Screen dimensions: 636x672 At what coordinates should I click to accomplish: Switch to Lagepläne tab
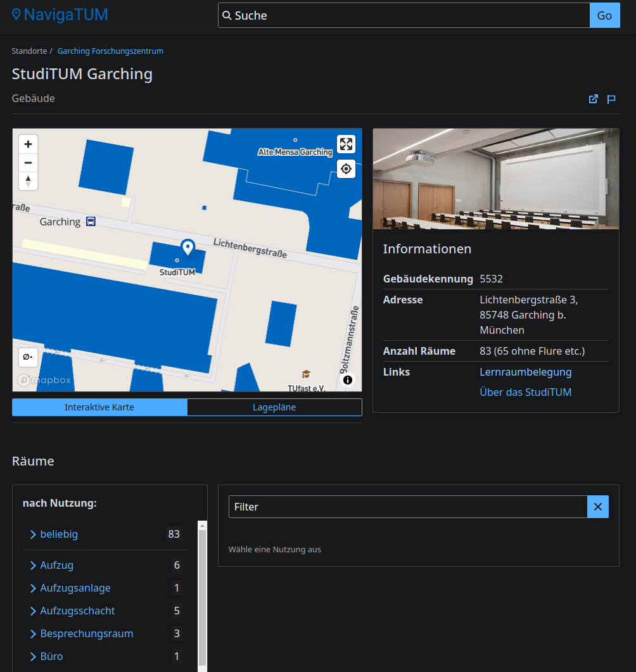pyautogui.click(x=274, y=407)
